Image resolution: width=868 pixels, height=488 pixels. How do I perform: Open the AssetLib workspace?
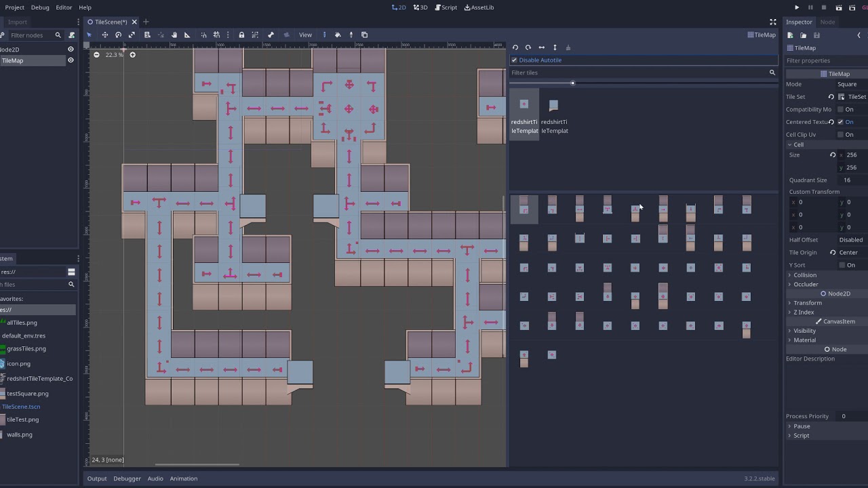[x=479, y=7]
